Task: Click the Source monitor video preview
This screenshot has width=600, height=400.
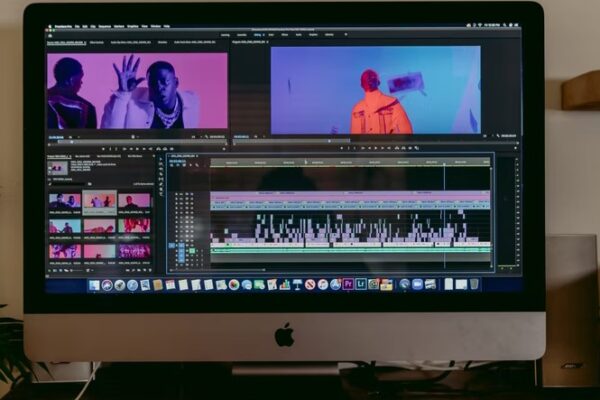Action: pos(137,91)
